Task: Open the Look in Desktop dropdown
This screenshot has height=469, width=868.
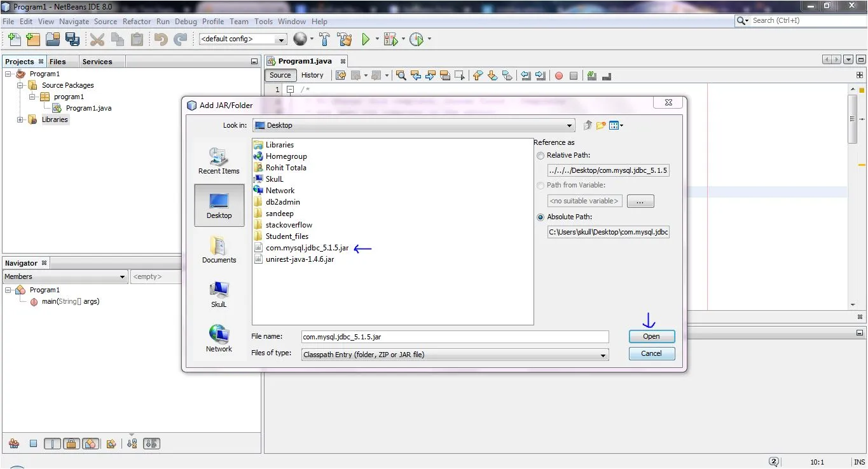Action: 413,125
